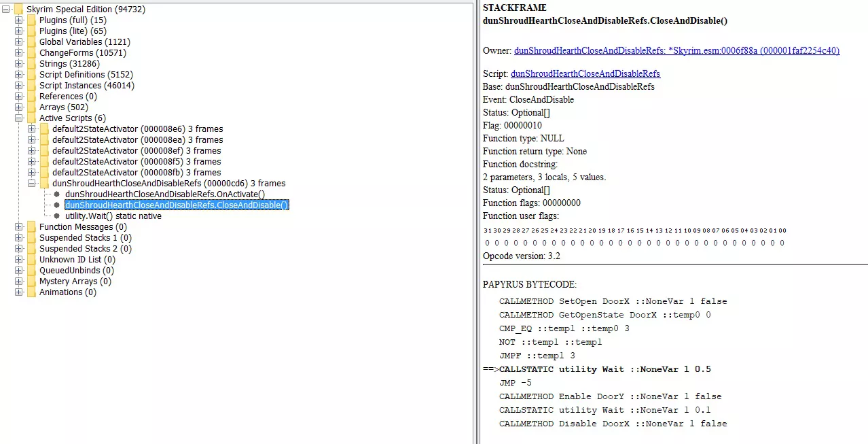Select the utility.Wait() static native frame
868x444 pixels.
click(x=113, y=216)
